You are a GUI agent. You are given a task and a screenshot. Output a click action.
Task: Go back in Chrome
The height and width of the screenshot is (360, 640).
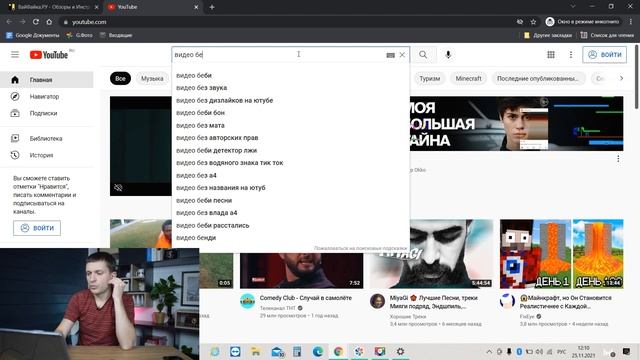(x=9, y=22)
